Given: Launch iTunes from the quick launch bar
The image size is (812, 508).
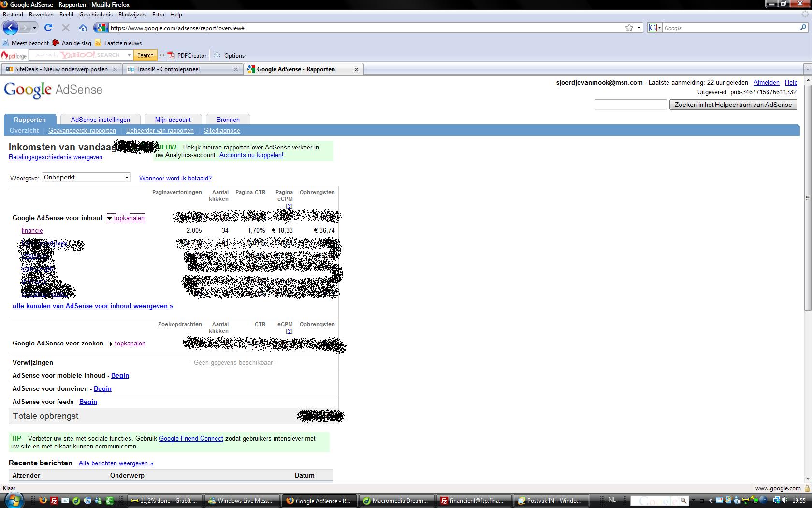Looking at the screenshot, I should [x=87, y=501].
